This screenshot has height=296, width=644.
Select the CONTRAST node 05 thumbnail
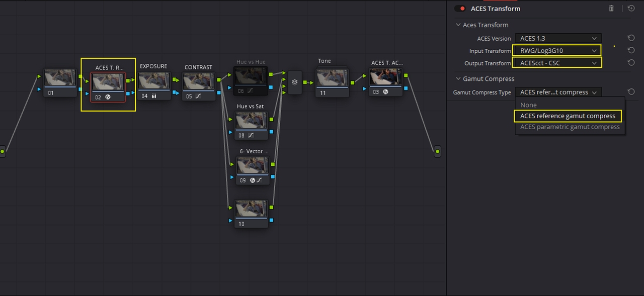point(199,81)
